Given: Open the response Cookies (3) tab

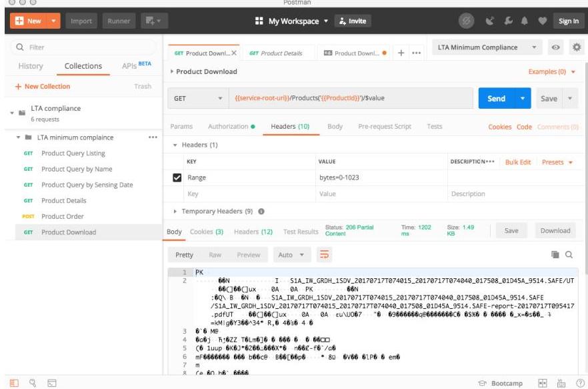Looking at the screenshot, I should tap(207, 232).
